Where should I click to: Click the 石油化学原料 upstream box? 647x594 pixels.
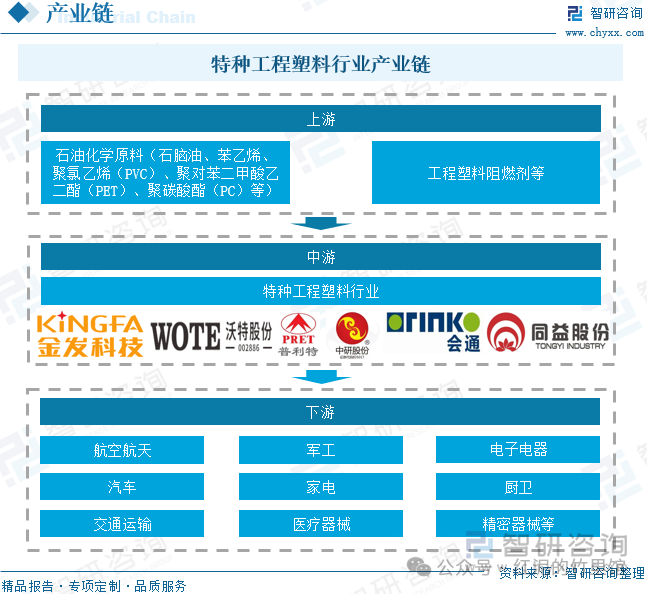tap(165, 172)
